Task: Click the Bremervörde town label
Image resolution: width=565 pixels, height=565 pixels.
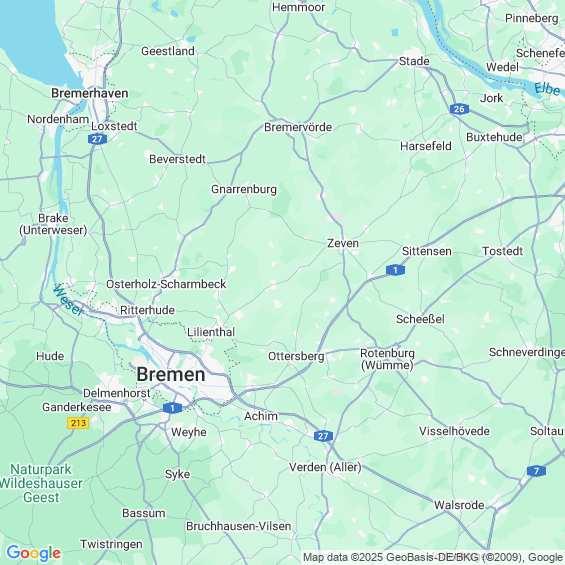Action: click(298, 127)
